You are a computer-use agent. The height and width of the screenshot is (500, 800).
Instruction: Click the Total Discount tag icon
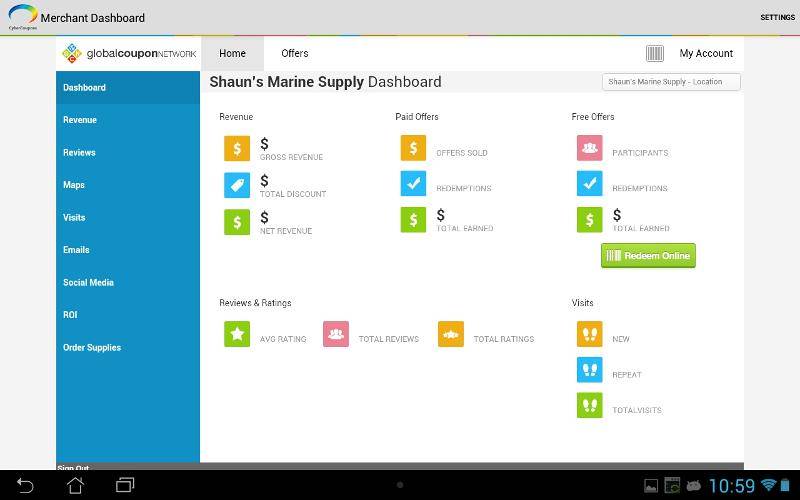coord(237,185)
